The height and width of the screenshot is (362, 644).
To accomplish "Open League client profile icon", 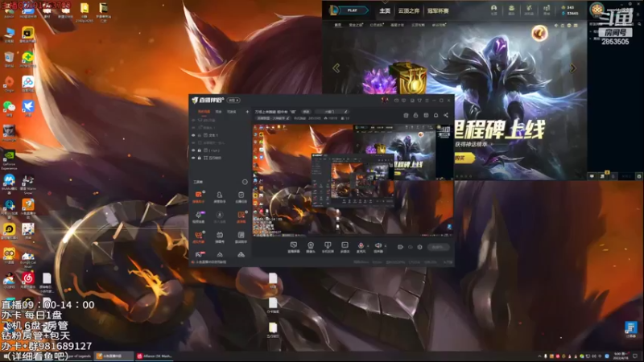I will point(493,10).
